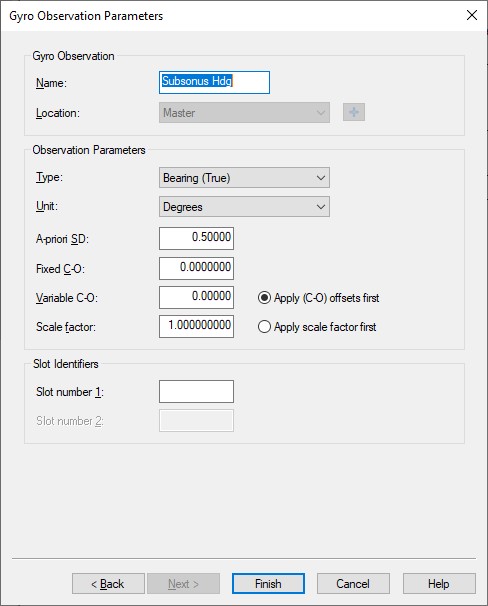This screenshot has width=488, height=606.
Task: Select Apply scale factor first option
Action: tap(317, 327)
